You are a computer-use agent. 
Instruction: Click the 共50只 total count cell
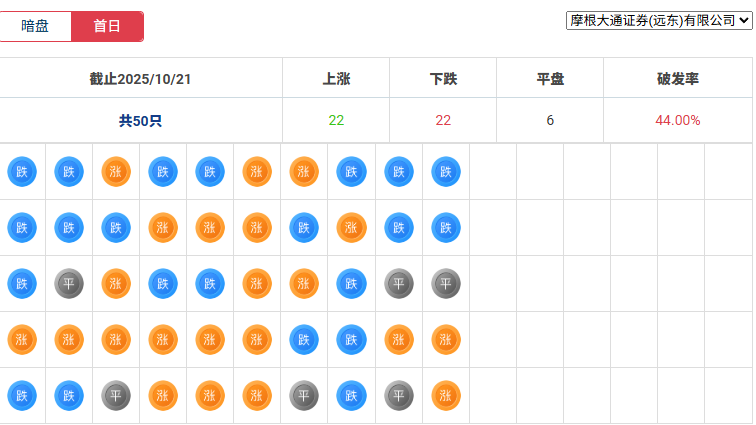(140, 121)
